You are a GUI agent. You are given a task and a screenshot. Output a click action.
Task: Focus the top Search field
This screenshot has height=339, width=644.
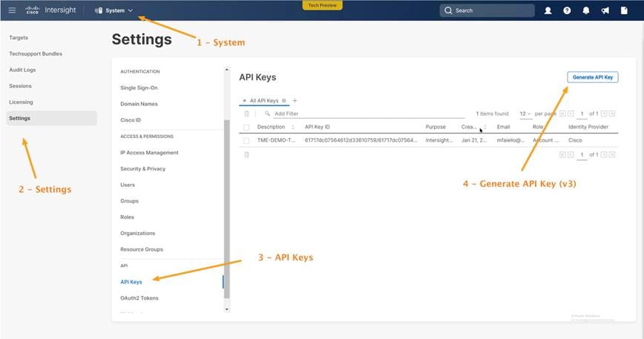tap(487, 10)
